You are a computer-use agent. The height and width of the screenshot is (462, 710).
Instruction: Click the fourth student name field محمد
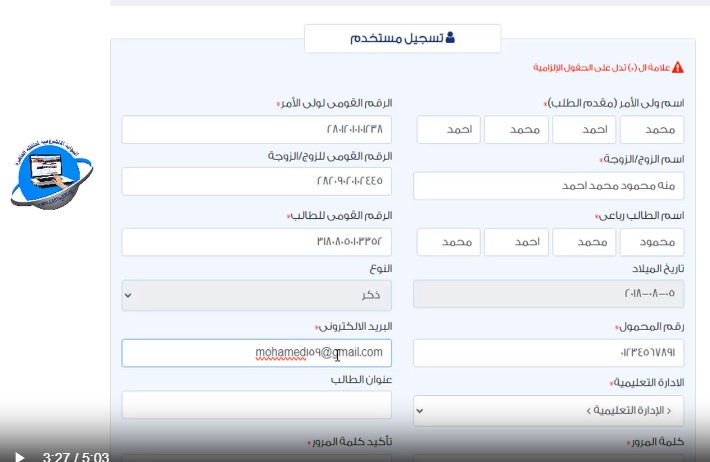(x=448, y=242)
